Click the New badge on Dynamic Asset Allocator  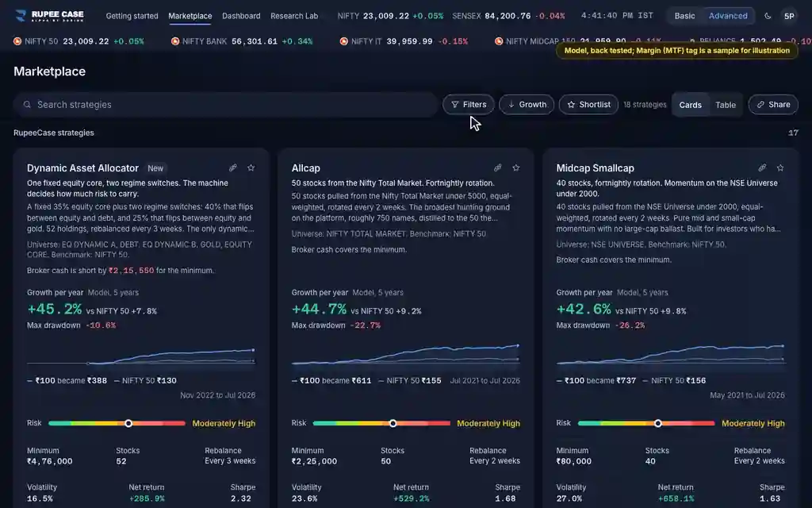(155, 168)
